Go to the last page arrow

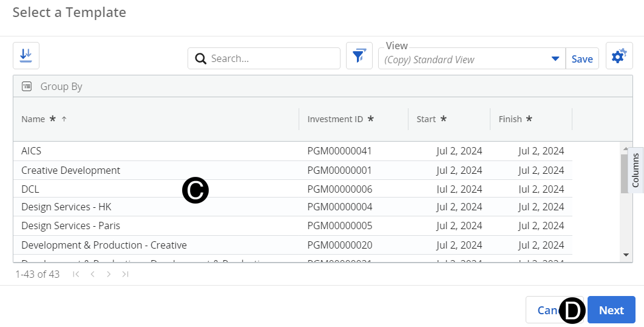click(125, 274)
